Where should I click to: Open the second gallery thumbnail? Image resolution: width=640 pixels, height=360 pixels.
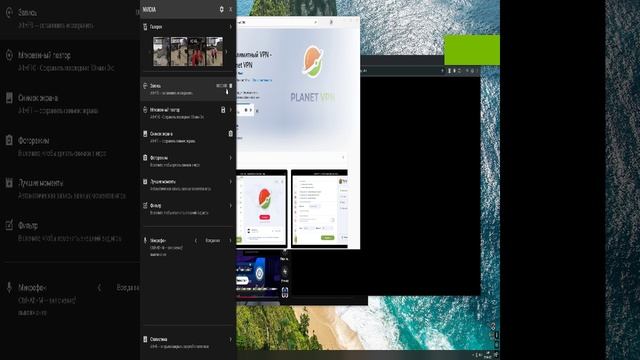click(179, 51)
